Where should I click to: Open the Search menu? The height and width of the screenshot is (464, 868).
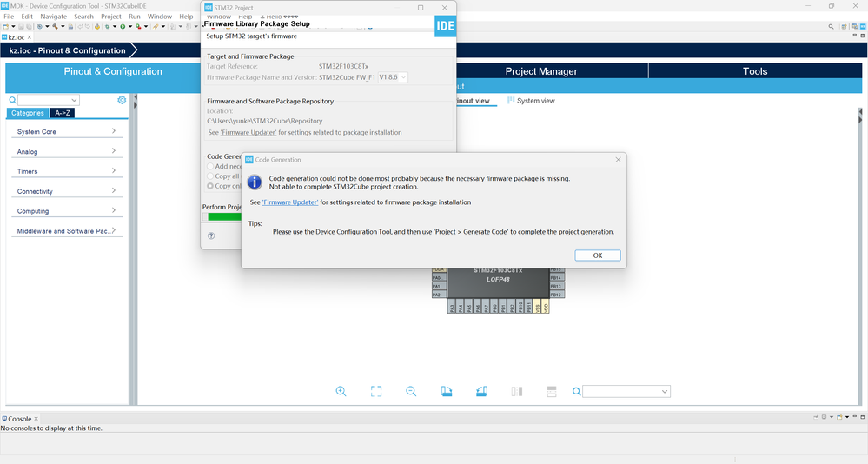pos(83,17)
